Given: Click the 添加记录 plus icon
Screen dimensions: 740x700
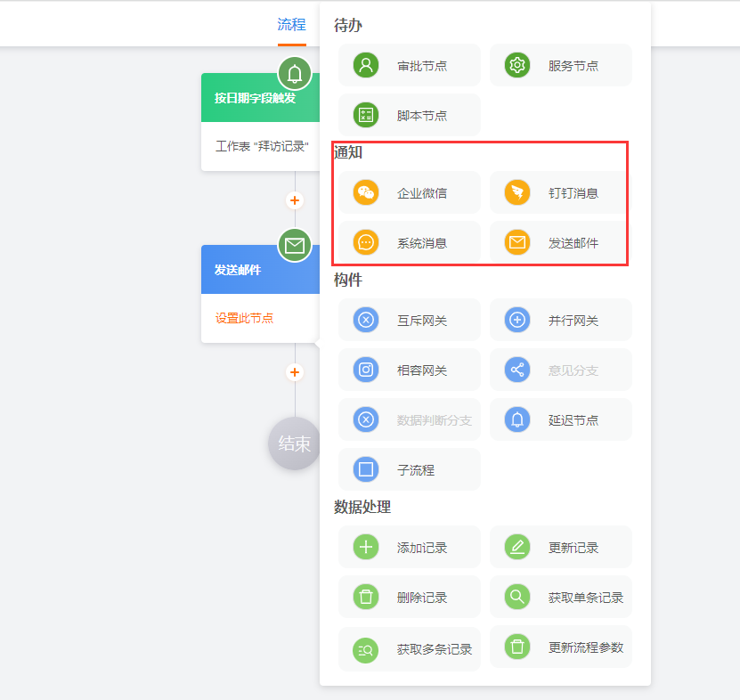Looking at the screenshot, I should [x=366, y=547].
